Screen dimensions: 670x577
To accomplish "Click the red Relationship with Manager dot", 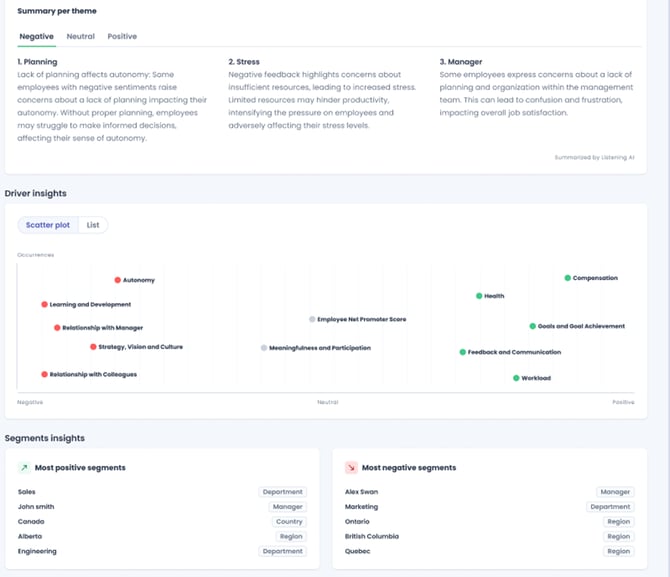I will tap(57, 327).
